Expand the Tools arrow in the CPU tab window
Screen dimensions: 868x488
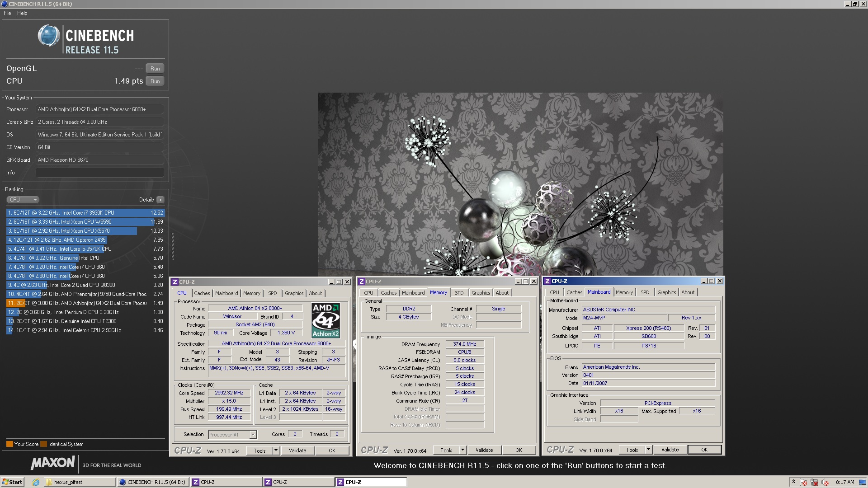coord(276,450)
